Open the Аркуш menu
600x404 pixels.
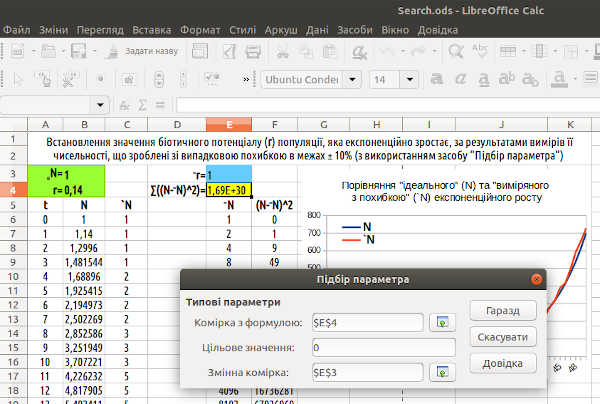(281, 30)
